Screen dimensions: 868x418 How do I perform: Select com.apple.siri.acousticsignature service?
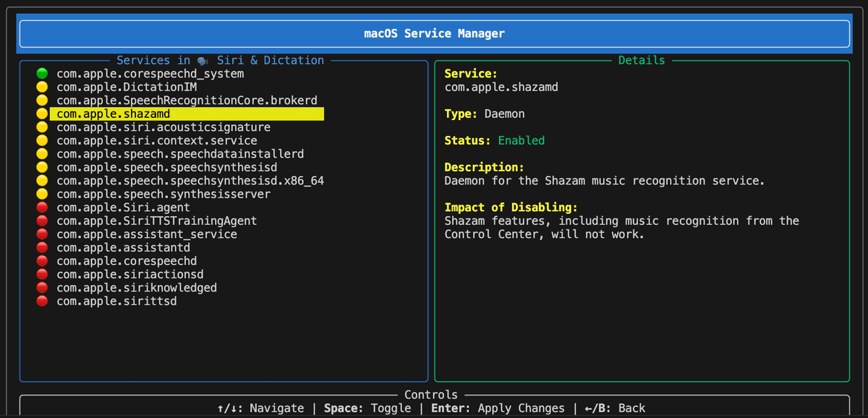pos(163,127)
